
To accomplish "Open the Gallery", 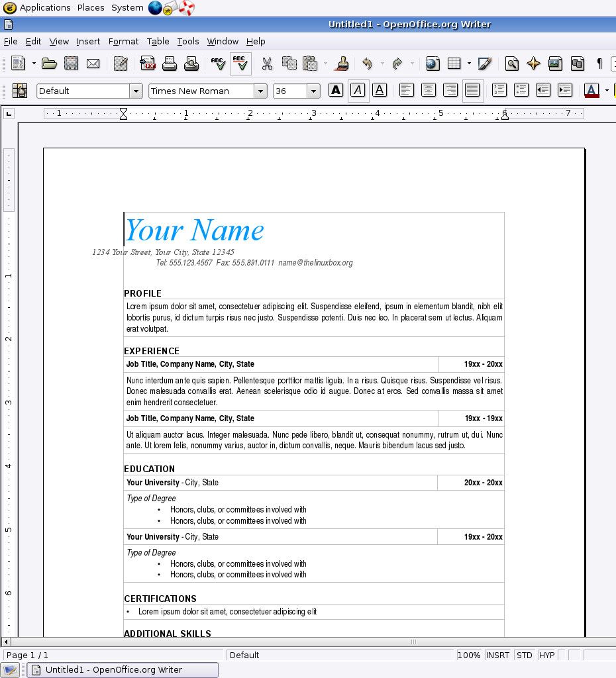I will (556, 64).
